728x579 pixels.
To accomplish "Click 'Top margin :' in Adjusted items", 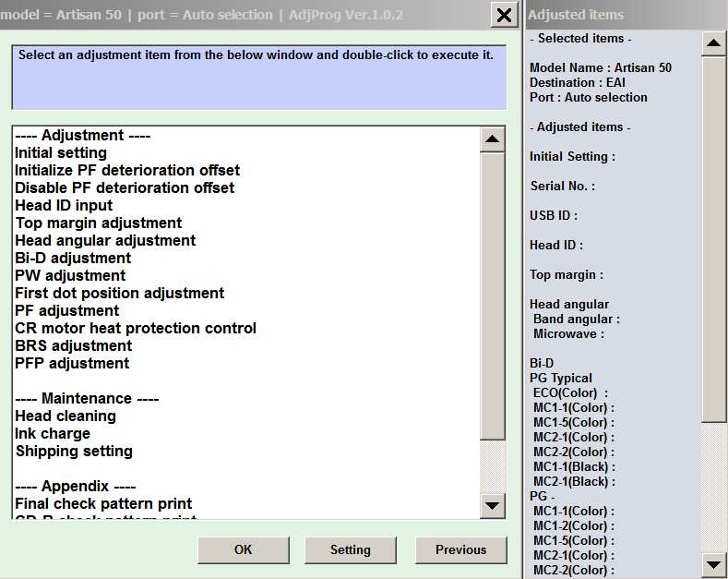I will coord(567,275).
